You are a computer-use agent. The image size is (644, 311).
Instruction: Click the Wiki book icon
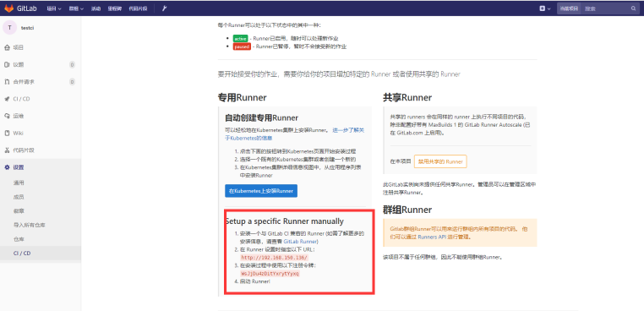(x=7, y=134)
